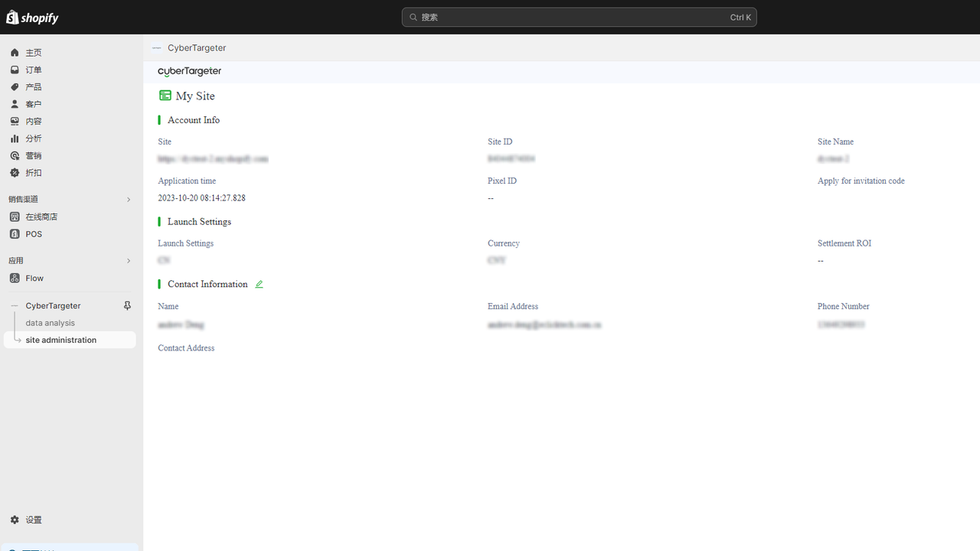Click the Ctrl K shortcut hint

740,17
